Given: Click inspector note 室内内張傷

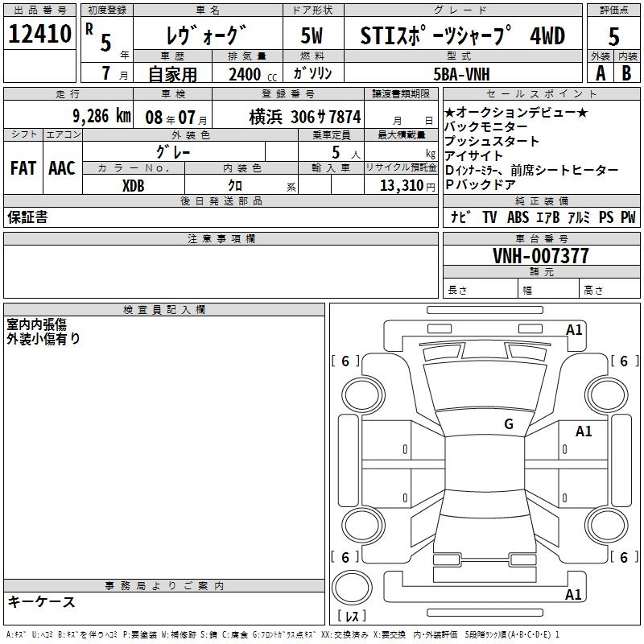Looking at the screenshot, I should 36,324.
